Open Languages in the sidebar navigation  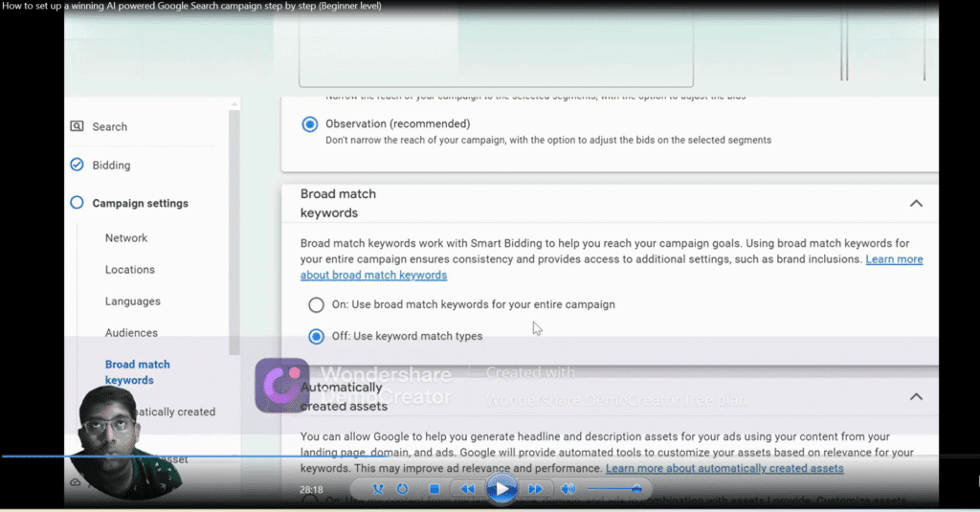pyautogui.click(x=132, y=301)
